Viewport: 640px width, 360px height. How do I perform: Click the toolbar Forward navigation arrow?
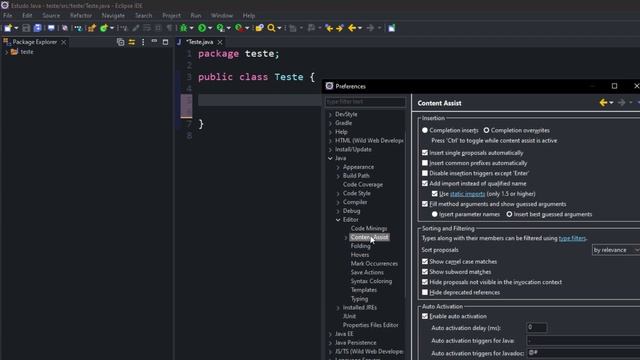[370, 28]
